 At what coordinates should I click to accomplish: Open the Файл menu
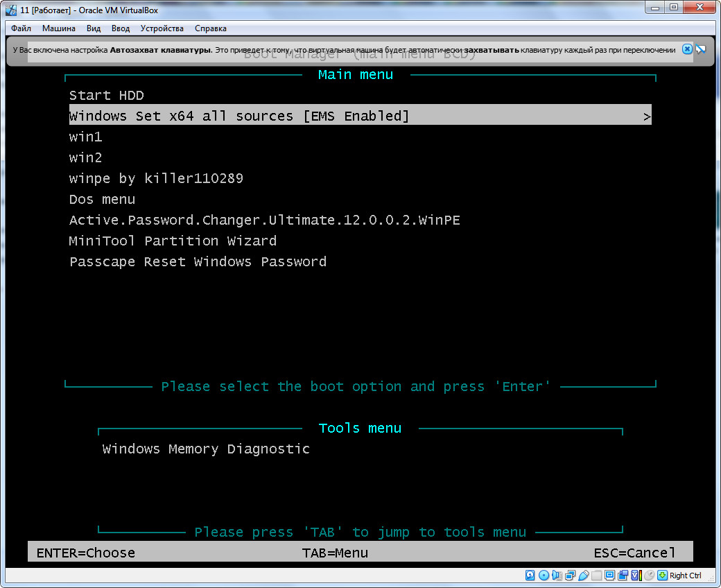tap(21, 28)
